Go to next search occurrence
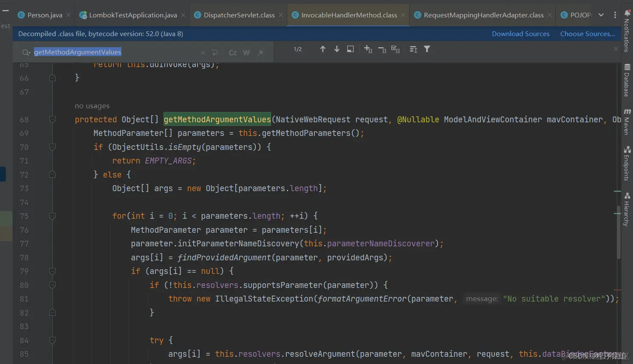Viewport: 633px width, 364px height. [x=337, y=49]
